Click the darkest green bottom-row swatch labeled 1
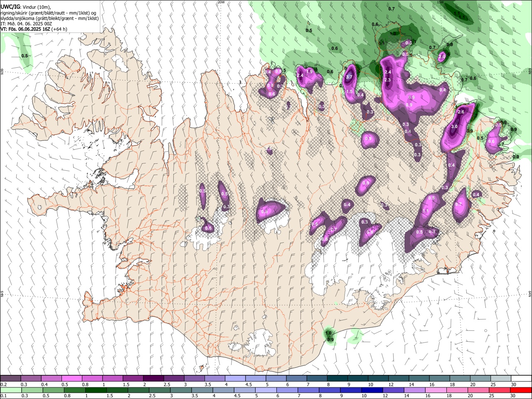The width and height of the screenshot is (532, 399). 96,390
